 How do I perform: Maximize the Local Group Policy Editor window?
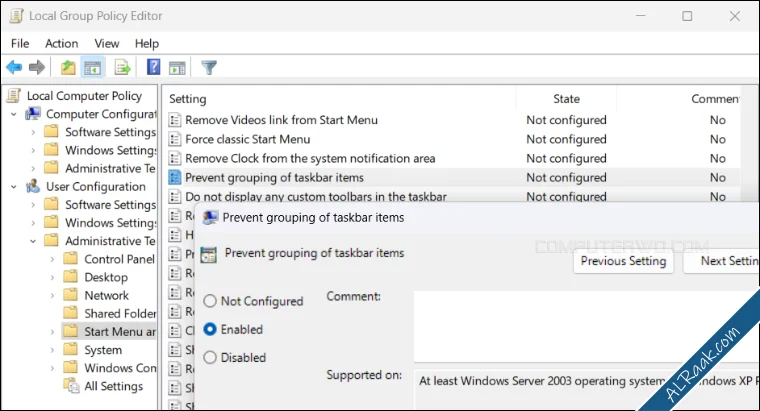coord(687,16)
